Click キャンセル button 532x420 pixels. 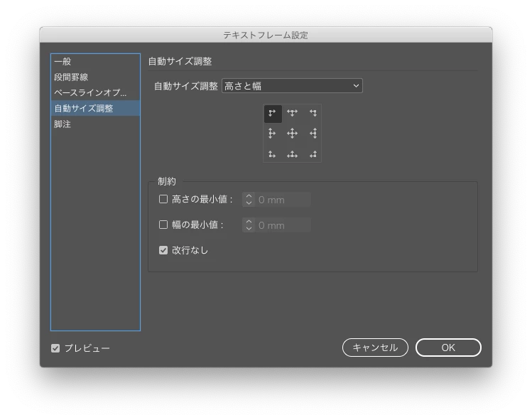[x=375, y=348]
